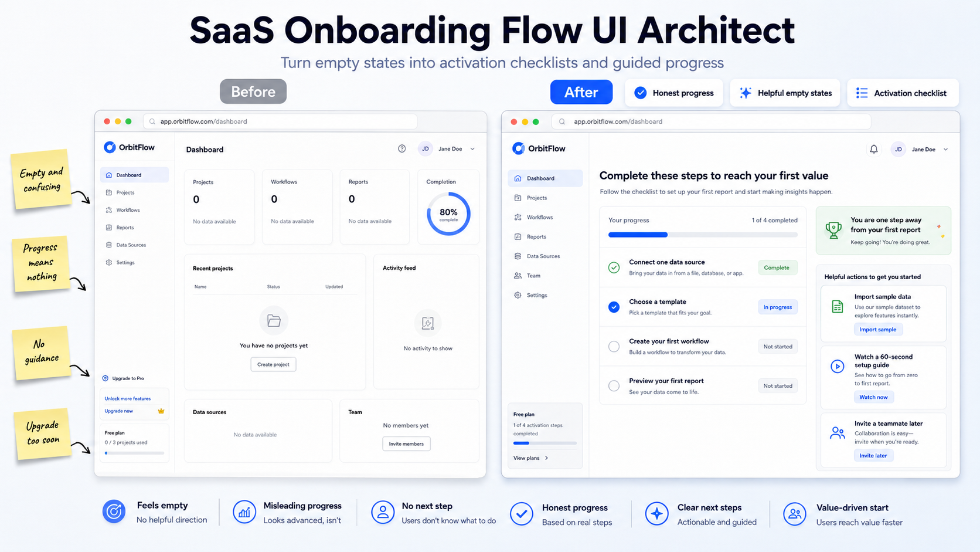Click the In progress status badge
Screen dimensions: 980x552
coord(777,307)
